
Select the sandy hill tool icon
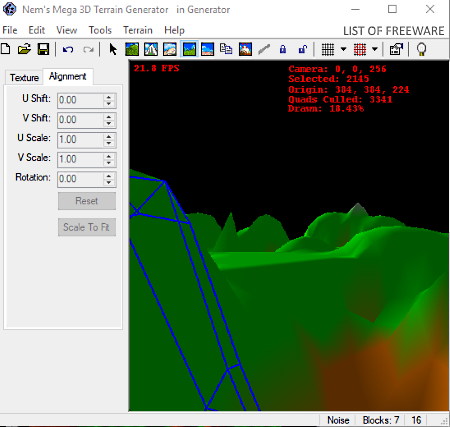click(170, 49)
